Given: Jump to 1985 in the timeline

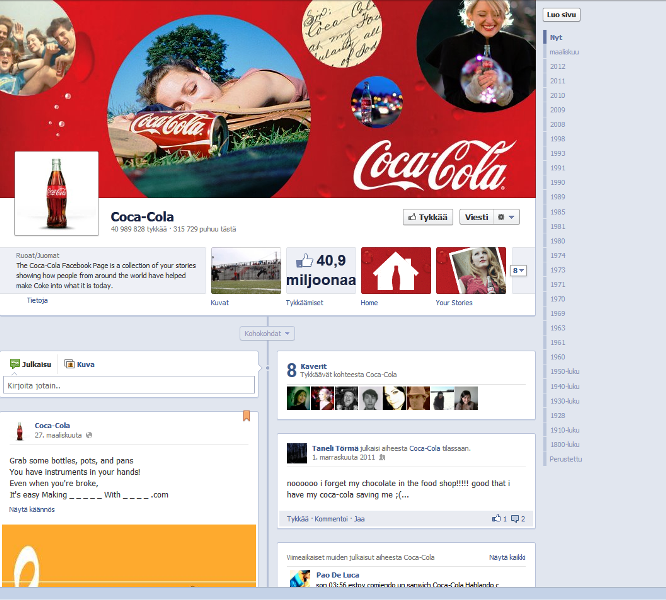Looking at the screenshot, I should [x=558, y=211].
